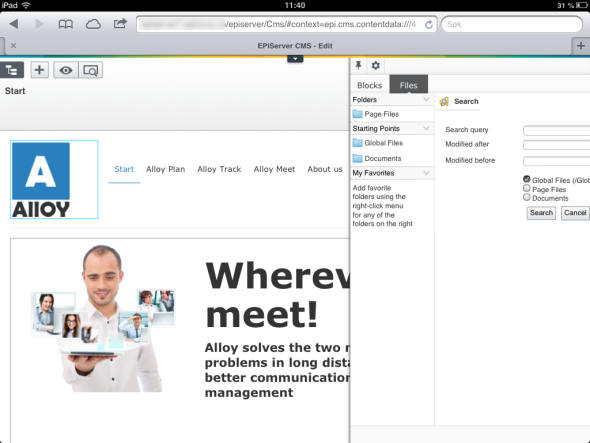The height and width of the screenshot is (443, 590).
Task: Open the assets pane gear settings
Action: 376,65
